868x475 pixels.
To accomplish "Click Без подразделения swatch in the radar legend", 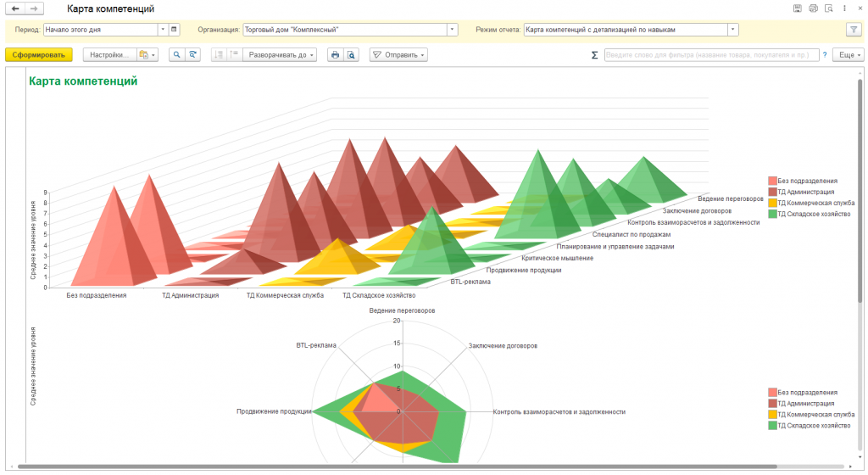I will point(772,393).
